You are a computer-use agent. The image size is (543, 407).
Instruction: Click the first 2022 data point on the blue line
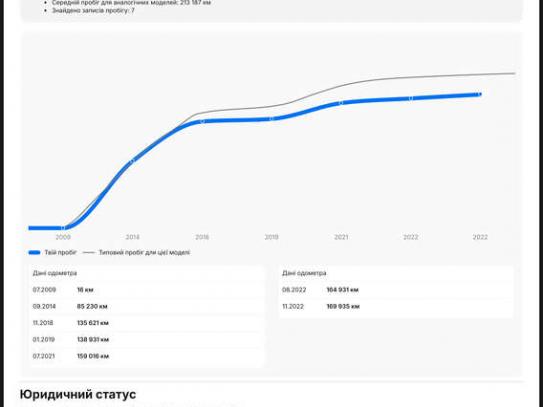[411, 98]
